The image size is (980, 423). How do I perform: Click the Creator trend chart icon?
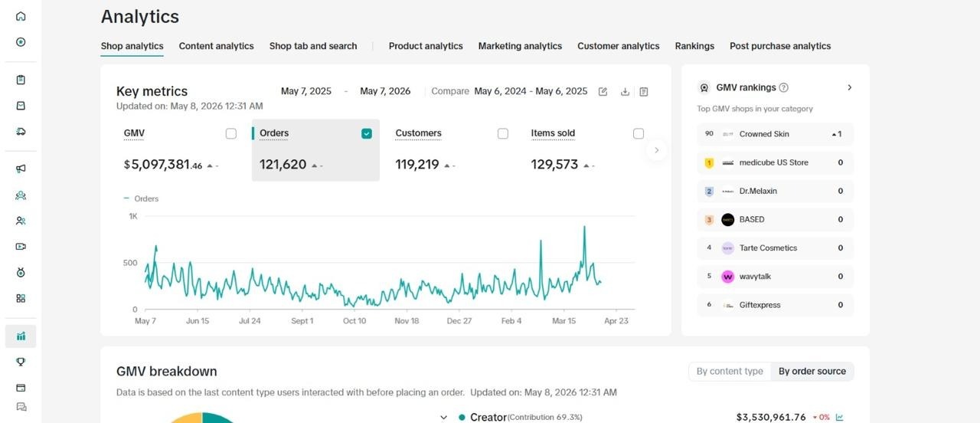point(840,418)
